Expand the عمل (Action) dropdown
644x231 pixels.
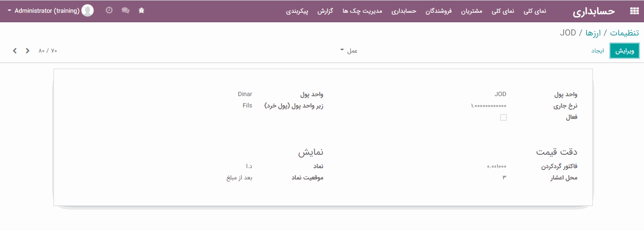pos(350,51)
